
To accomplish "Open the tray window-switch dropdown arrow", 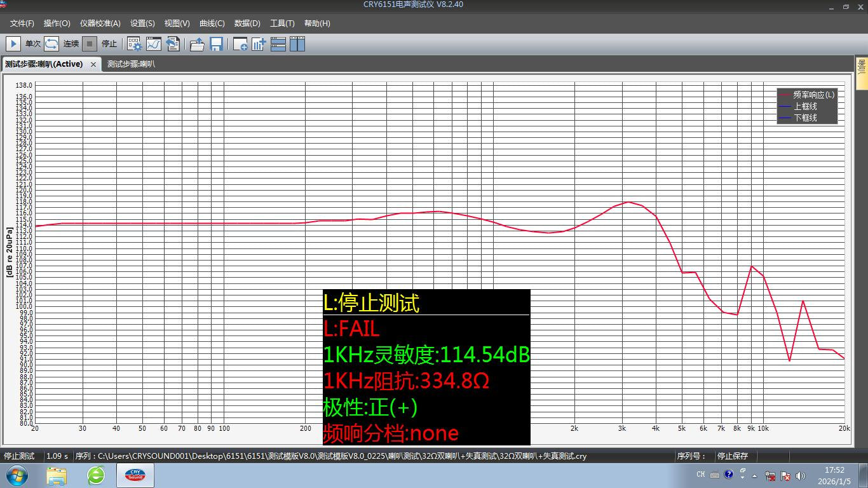I will pos(742,477).
